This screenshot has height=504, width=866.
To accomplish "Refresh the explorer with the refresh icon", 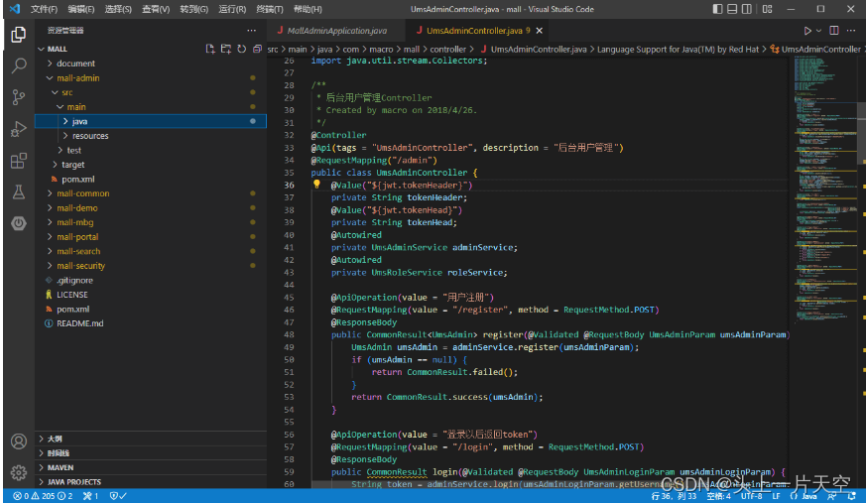I will tap(241, 49).
